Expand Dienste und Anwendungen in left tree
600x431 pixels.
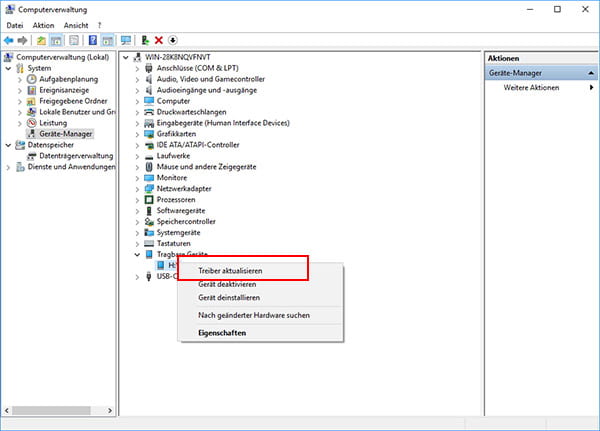tap(9, 167)
